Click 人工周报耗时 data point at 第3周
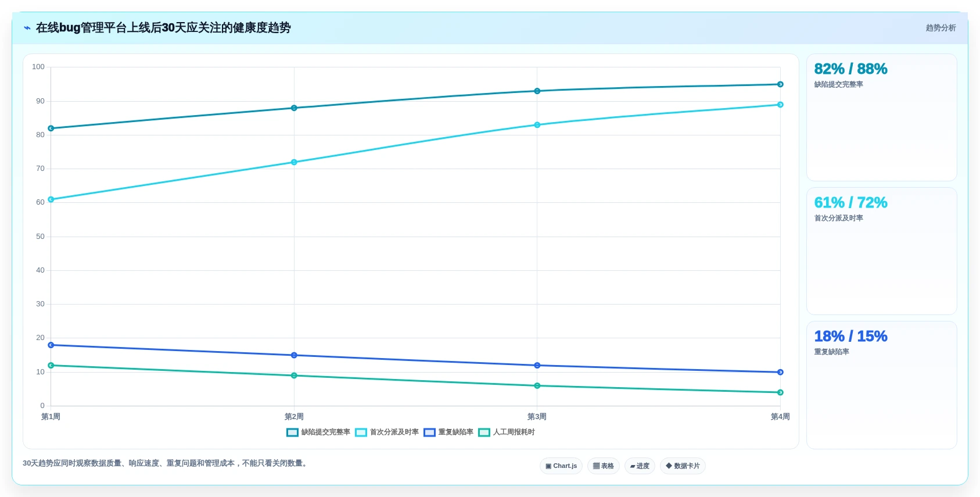Viewport: 980px width, 497px height. pyautogui.click(x=537, y=386)
